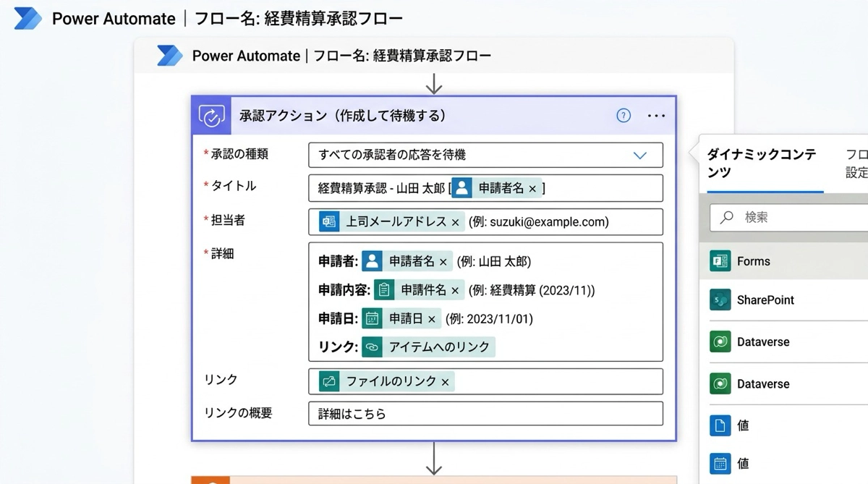Click the リンクの概要 input field
This screenshot has width=868, height=484.
pyautogui.click(x=485, y=414)
